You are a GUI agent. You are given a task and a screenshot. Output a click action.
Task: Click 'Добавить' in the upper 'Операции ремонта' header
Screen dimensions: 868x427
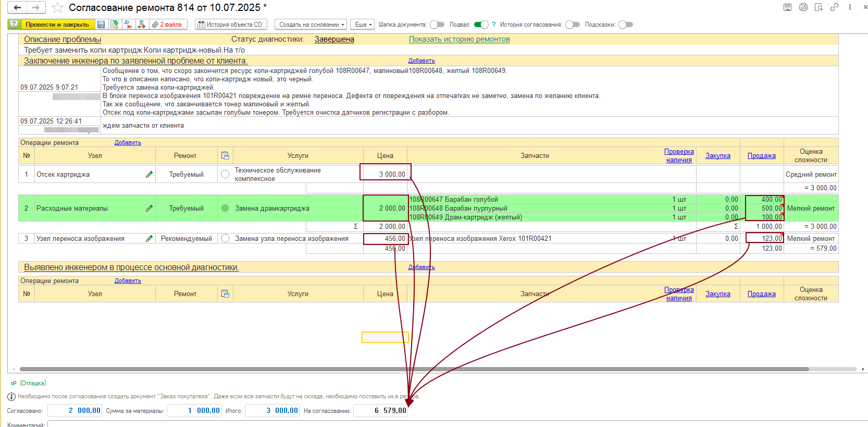point(128,142)
